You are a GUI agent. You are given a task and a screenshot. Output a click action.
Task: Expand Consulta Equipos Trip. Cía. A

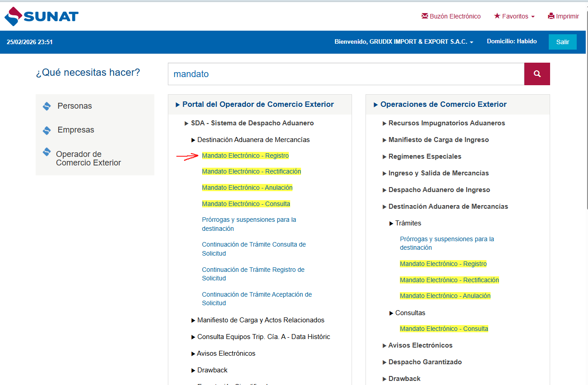pos(261,337)
